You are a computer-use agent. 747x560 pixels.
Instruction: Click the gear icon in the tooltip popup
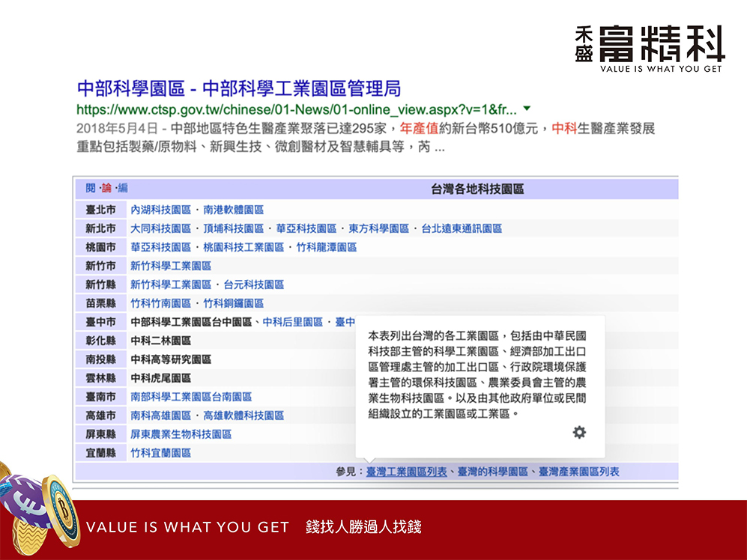click(579, 433)
